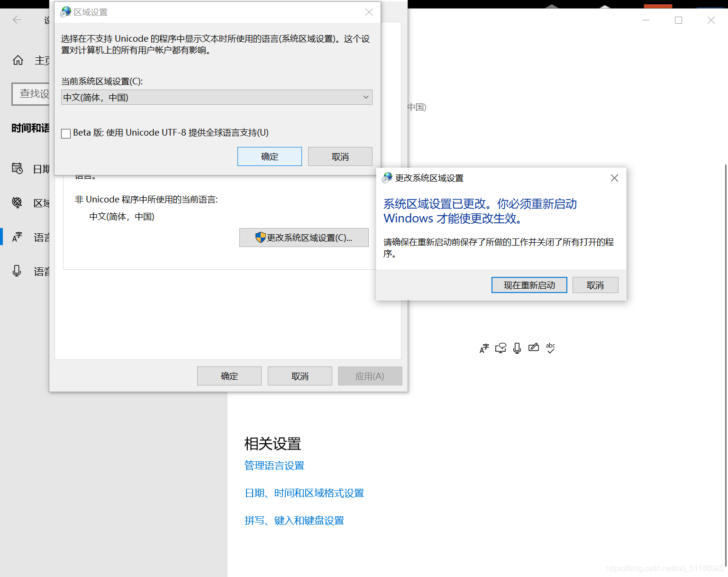Click the Home icon in Settings sidebar
This screenshot has width=728, height=577.
tap(18, 60)
